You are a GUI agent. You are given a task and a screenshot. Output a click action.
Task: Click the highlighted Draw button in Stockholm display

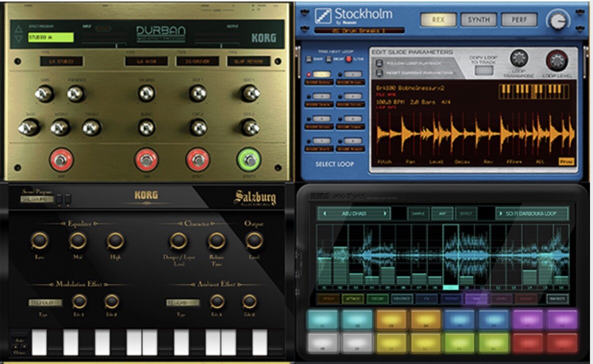pos(566,162)
